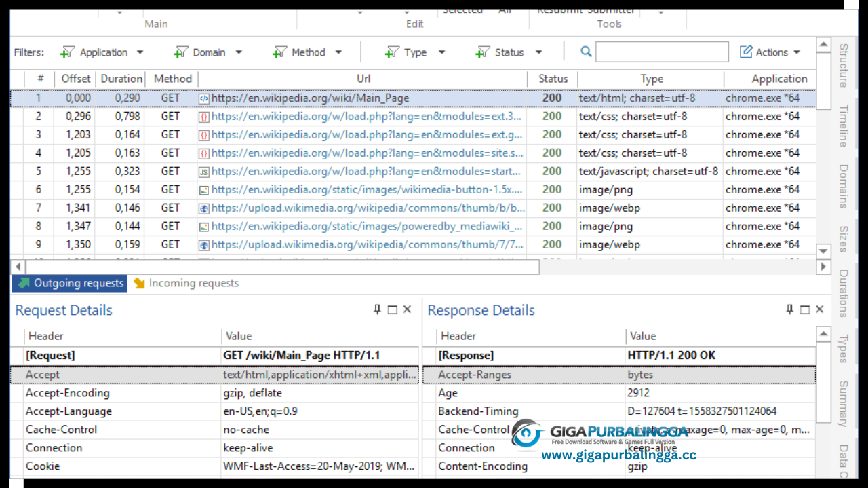Open the Domains side panel tab
Image resolution: width=868 pixels, height=488 pixels.
point(843,186)
